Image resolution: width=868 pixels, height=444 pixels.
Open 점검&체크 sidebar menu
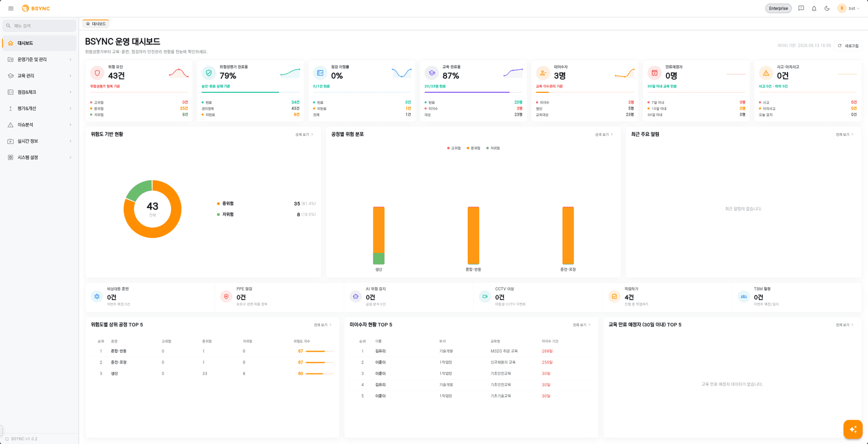[40, 92]
